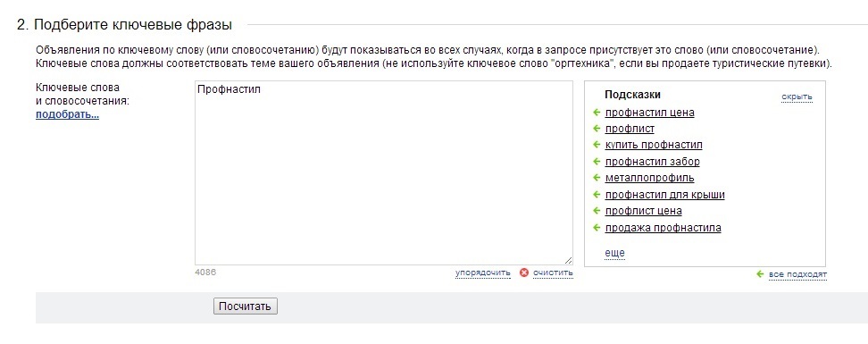
Task: Click the 'очистить' link
Action: click(x=553, y=273)
